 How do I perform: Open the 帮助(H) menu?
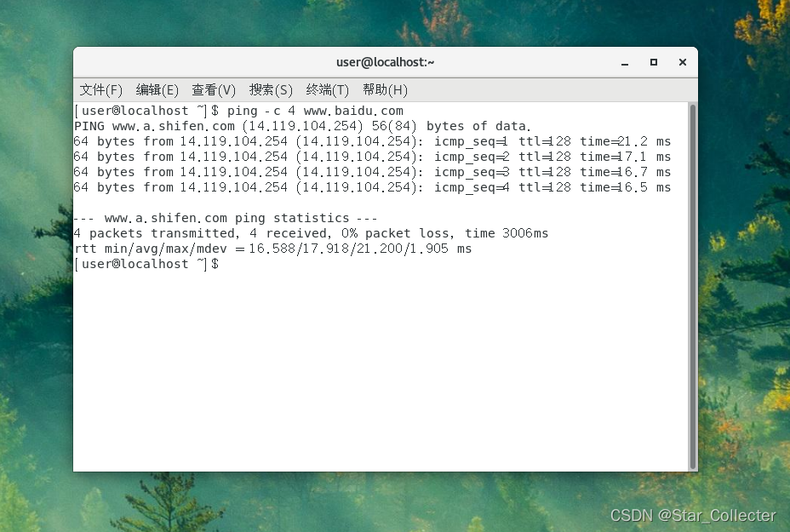(x=385, y=90)
